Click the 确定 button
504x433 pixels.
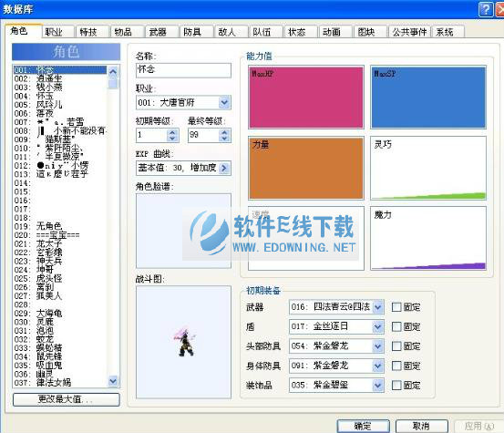(364, 427)
